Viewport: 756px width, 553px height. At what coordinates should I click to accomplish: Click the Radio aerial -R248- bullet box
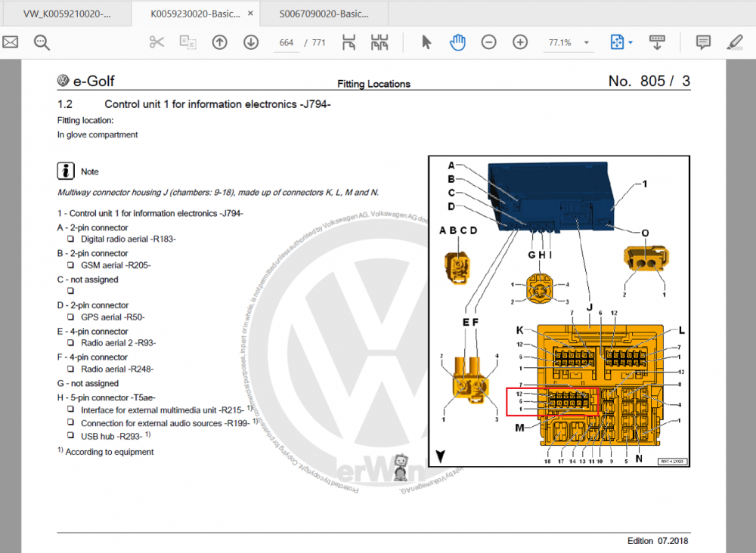[71, 369]
